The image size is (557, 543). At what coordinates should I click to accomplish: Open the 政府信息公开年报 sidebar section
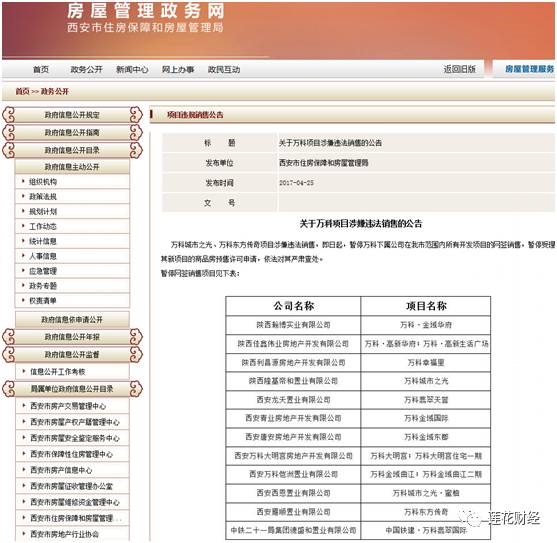pos(72,337)
